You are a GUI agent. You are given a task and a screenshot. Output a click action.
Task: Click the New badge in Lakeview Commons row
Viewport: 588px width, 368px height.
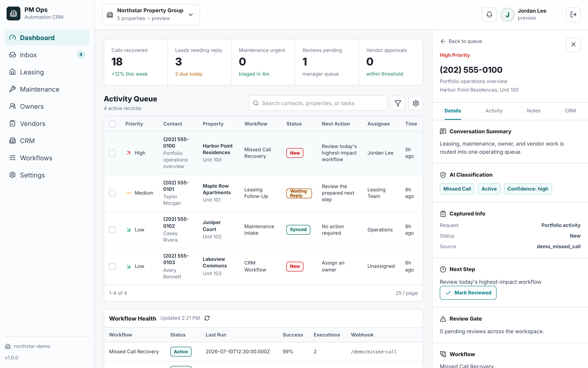tap(295, 266)
